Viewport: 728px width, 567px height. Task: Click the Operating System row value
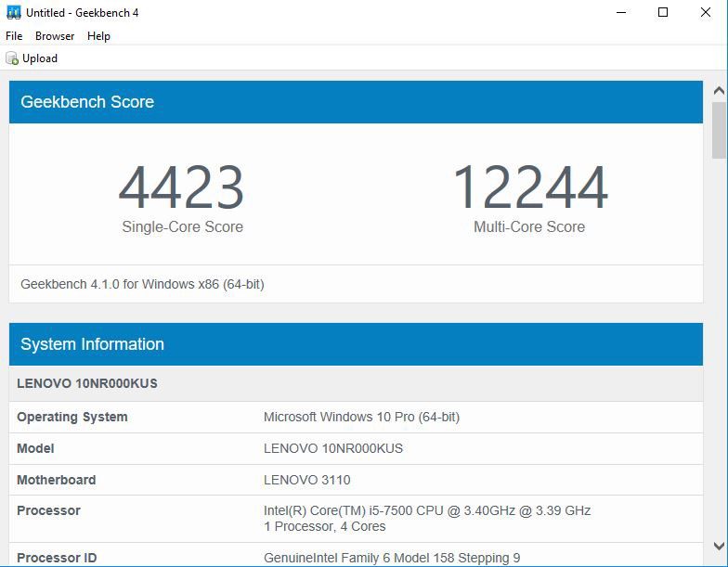coord(361,417)
